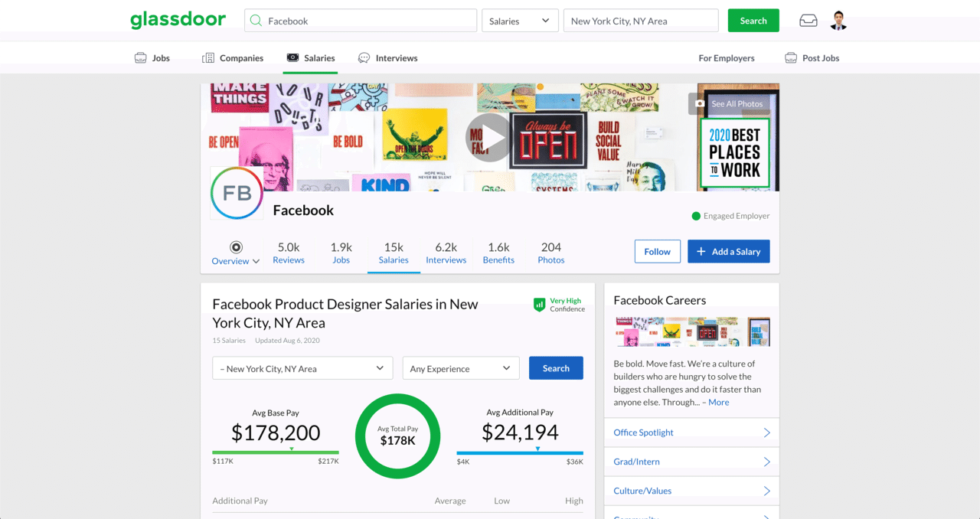The image size is (980, 519).
Task: Open the Any Experience dropdown
Action: 461,368
